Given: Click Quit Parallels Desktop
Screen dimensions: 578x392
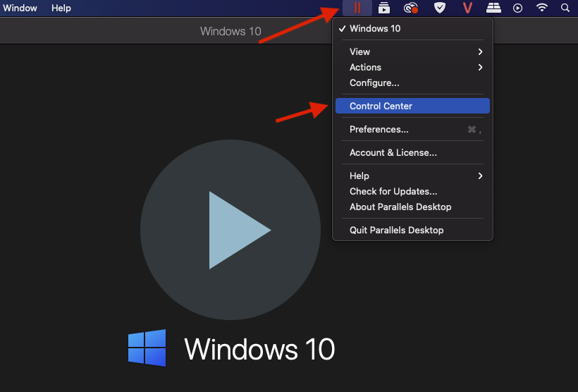Looking at the screenshot, I should point(397,230).
